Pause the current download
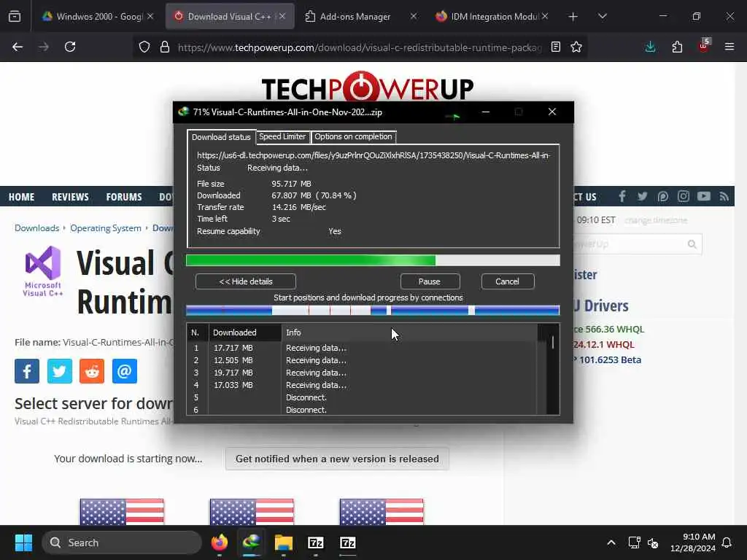 coord(430,281)
